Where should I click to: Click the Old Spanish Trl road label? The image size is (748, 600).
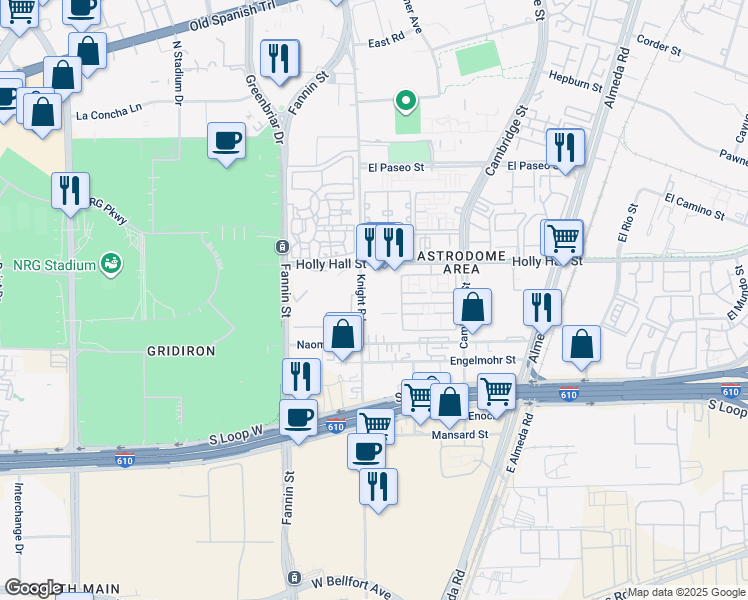232,16
